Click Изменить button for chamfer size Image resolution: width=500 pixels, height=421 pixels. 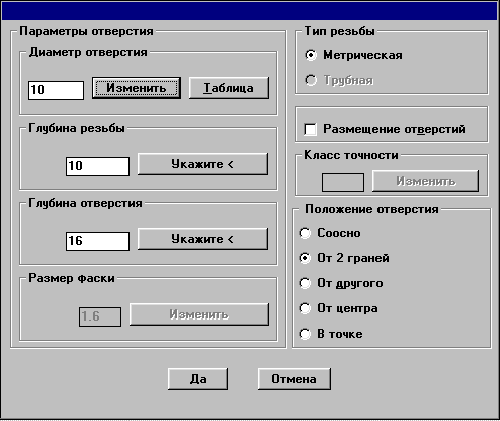point(199,314)
